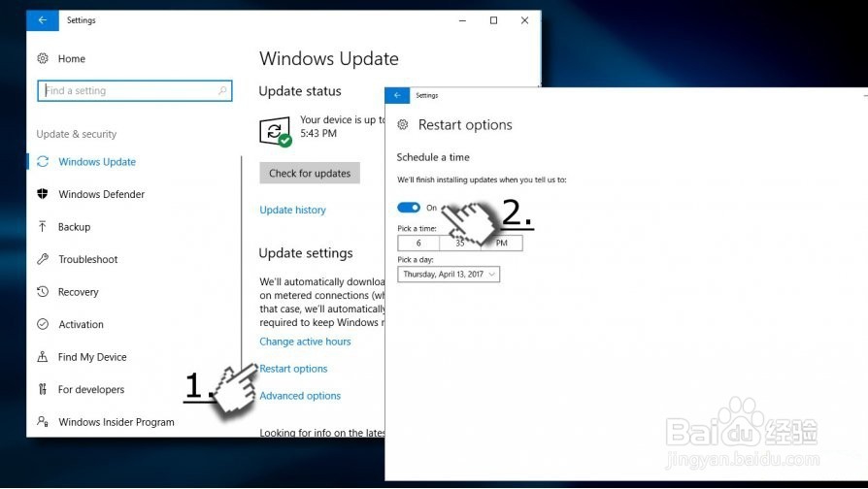Click search magnifier in Find a setting
868x489 pixels.
click(x=222, y=90)
